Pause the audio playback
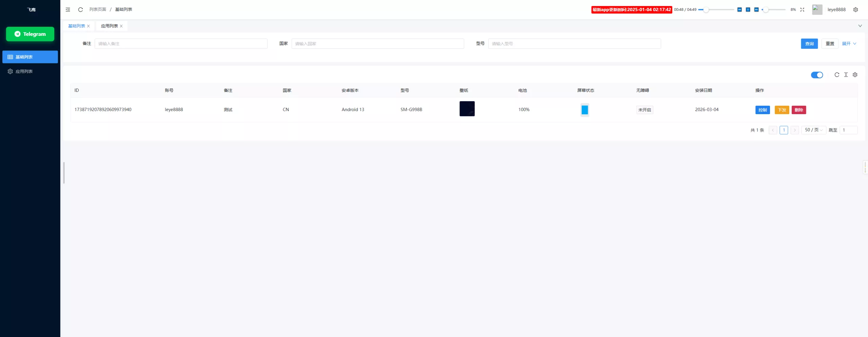Image resolution: width=868 pixels, height=337 pixels. (x=748, y=9)
